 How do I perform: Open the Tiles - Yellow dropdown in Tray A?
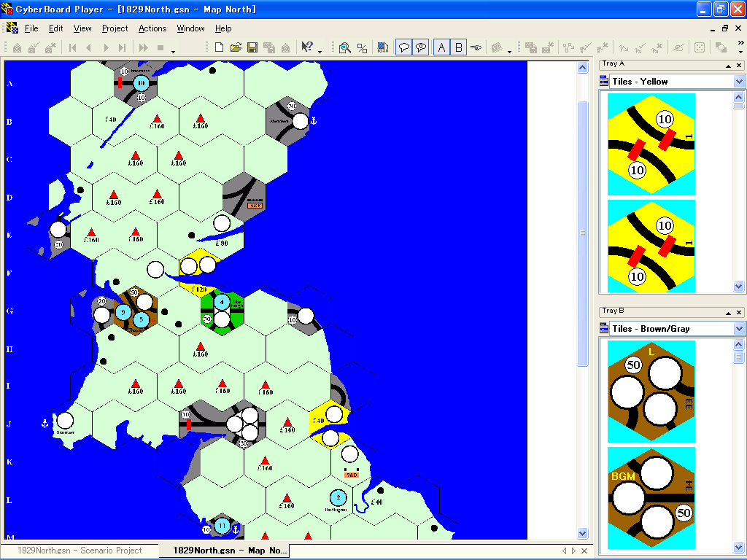739,82
